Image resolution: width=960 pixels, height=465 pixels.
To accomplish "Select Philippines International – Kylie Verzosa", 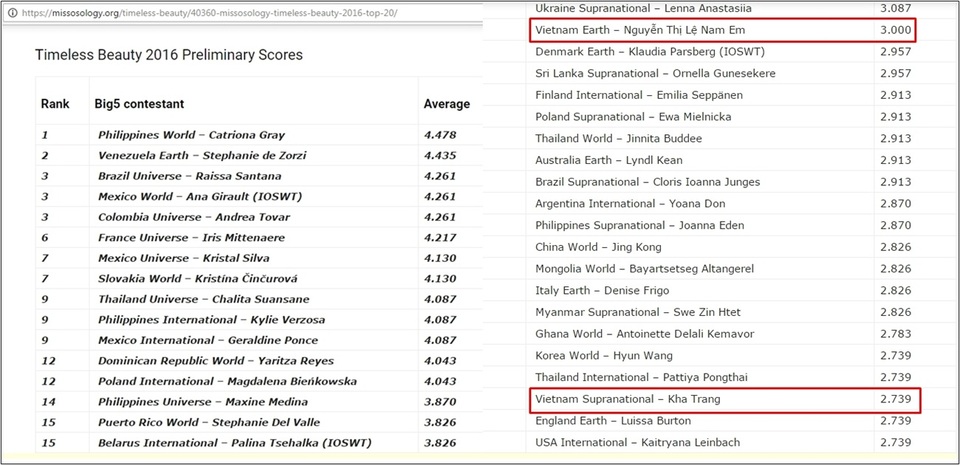I will point(212,319).
